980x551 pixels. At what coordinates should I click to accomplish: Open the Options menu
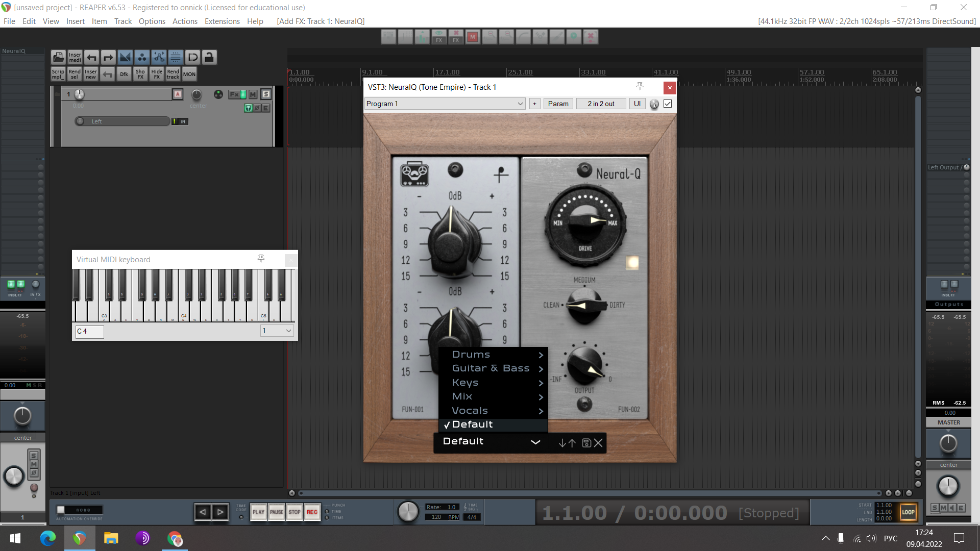pyautogui.click(x=152, y=21)
